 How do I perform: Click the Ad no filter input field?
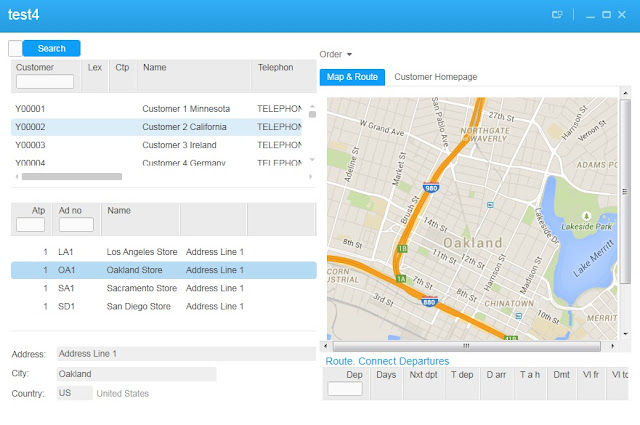click(76, 225)
